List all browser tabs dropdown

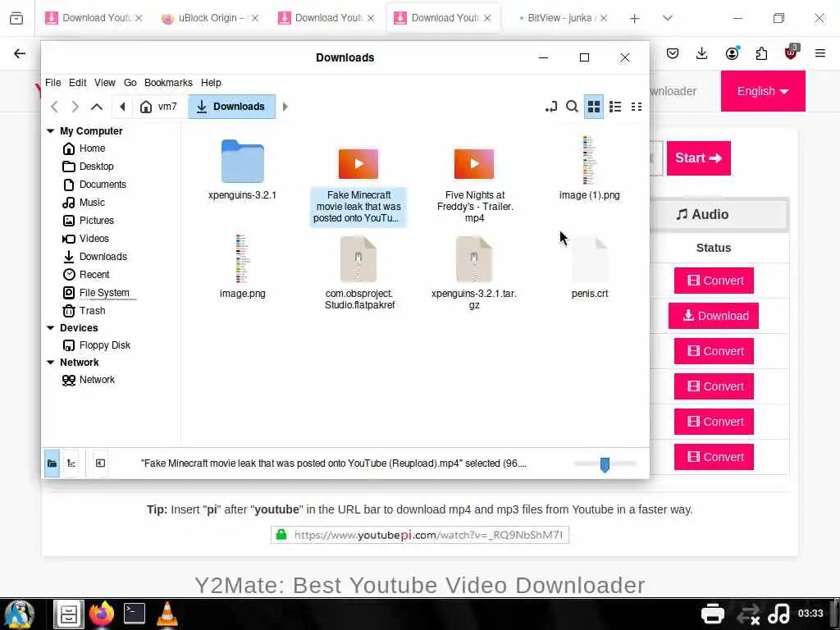668,18
